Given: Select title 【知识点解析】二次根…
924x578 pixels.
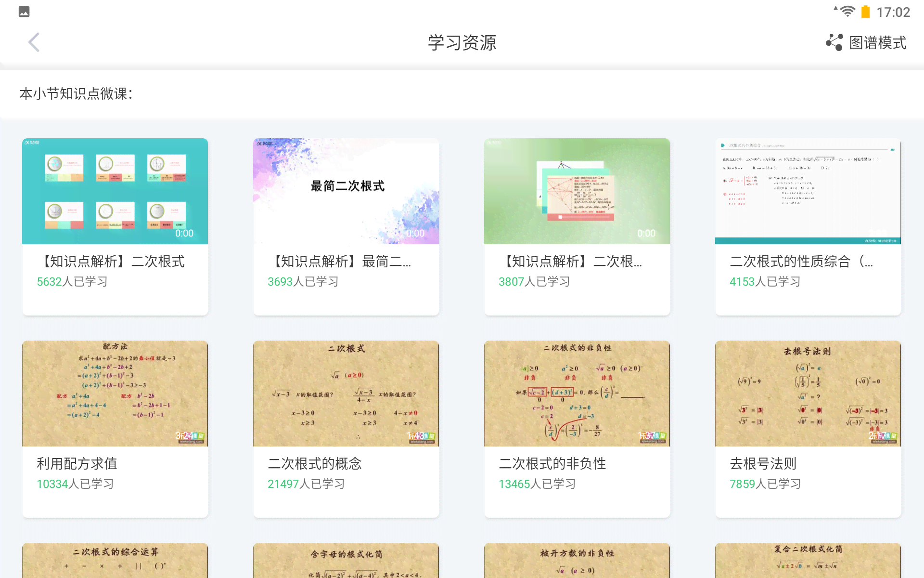Looking at the screenshot, I should [x=571, y=262].
